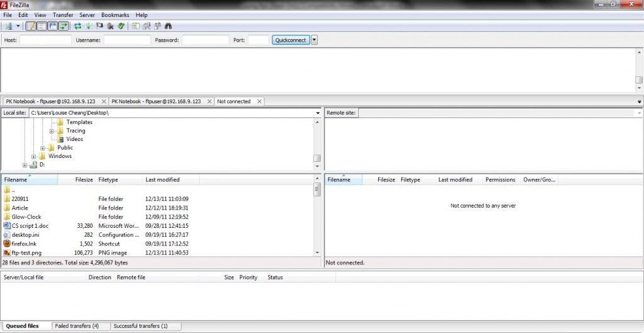Toggle message log display
Screen dimensions: 644x333
tap(31, 26)
